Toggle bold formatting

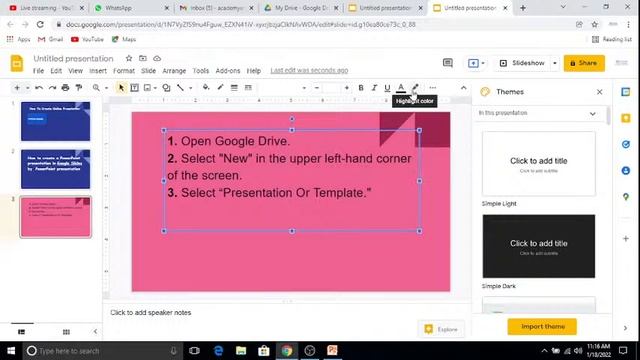pos(361,88)
